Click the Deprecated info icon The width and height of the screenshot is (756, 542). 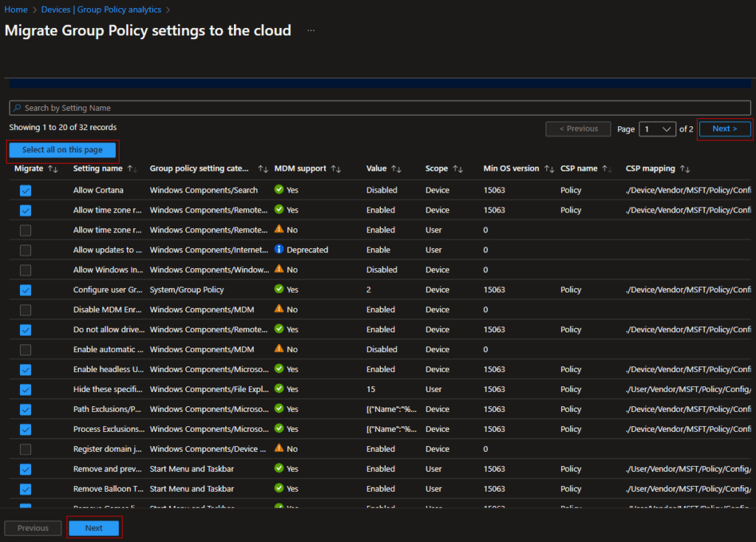(x=279, y=250)
